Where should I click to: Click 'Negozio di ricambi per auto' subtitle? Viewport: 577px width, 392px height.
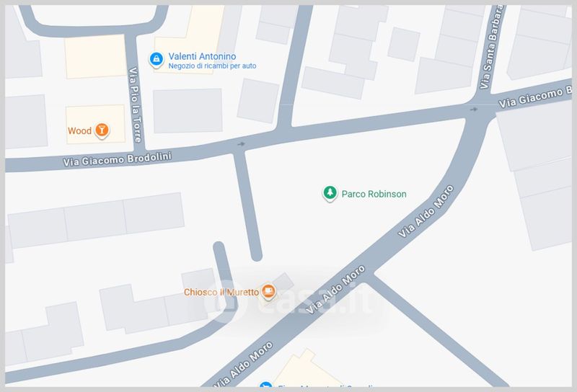coord(212,66)
